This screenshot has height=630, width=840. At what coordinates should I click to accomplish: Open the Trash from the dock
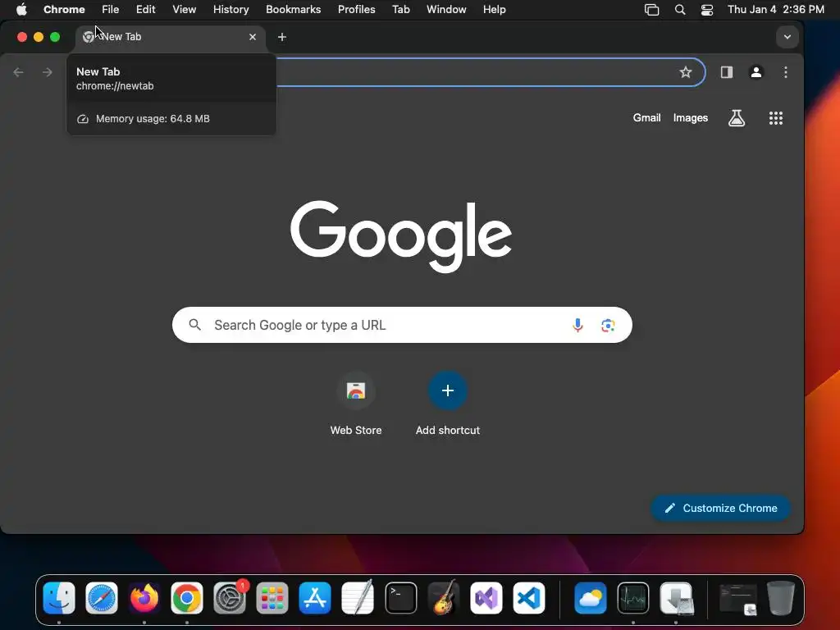pos(781,598)
